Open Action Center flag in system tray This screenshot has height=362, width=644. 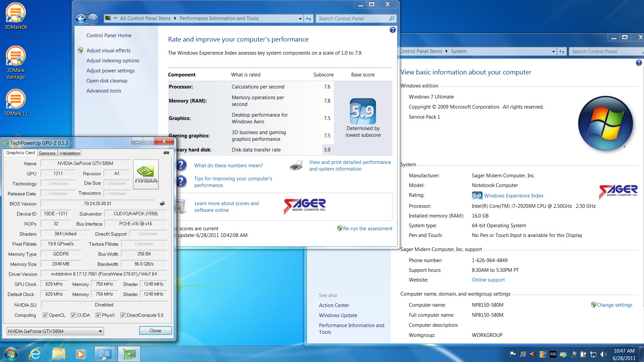coord(513,354)
